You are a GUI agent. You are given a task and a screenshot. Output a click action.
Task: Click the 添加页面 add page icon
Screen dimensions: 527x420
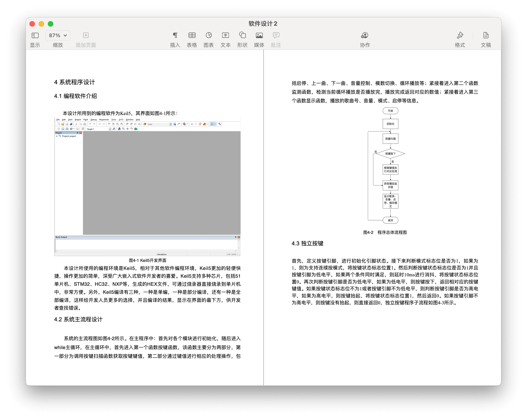pyautogui.click(x=85, y=36)
